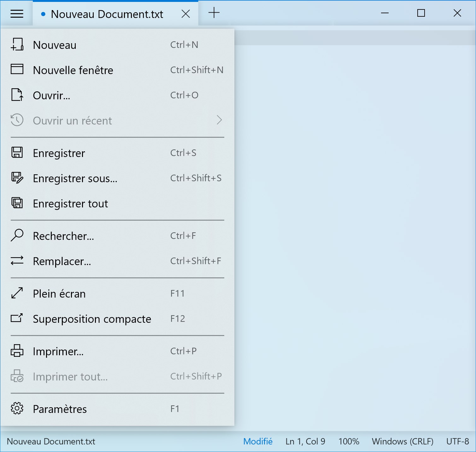Close the Notepads window
The height and width of the screenshot is (452, 476).
pos(457,13)
